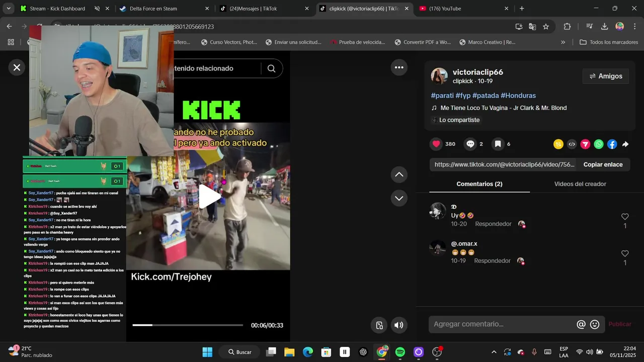Open comments via the speech bubble icon

(x=470, y=144)
